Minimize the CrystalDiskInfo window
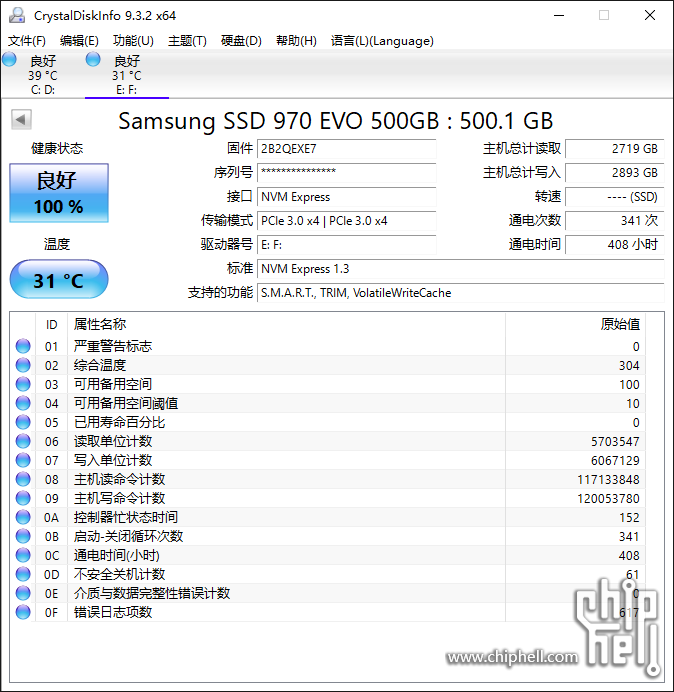Viewport: 674px width, 692px height. tap(559, 15)
